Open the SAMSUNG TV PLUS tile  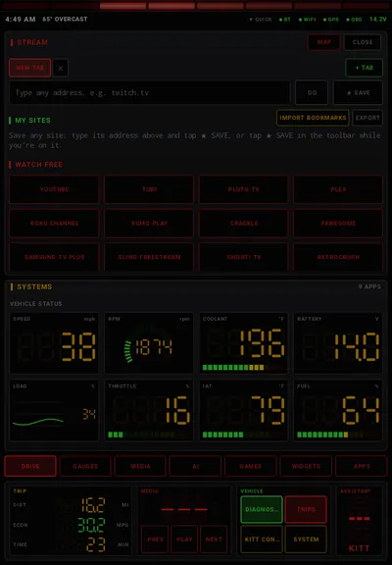(54, 257)
